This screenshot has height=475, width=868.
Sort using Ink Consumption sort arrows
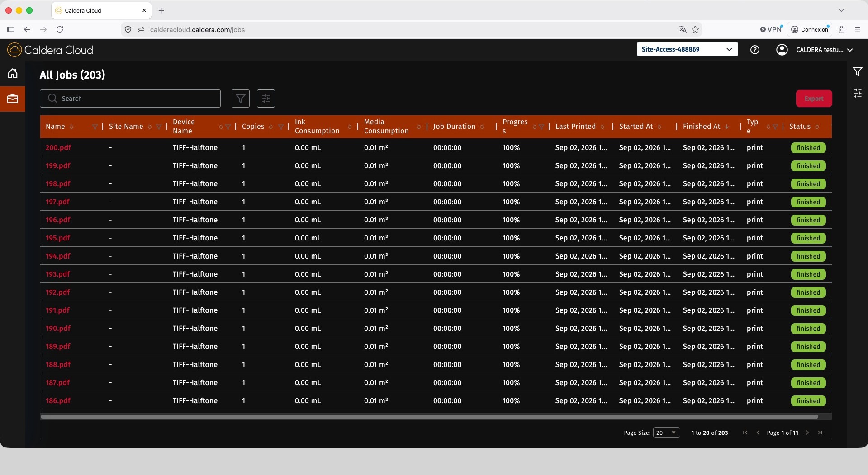[x=350, y=127]
